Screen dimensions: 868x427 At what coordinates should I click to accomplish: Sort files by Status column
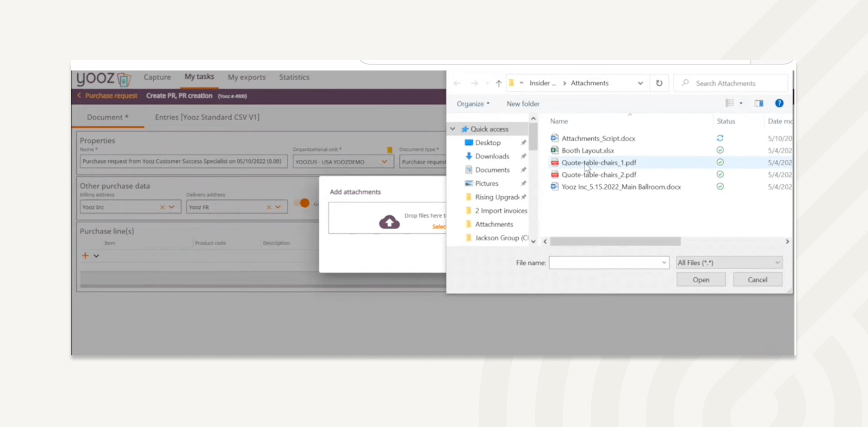(725, 121)
